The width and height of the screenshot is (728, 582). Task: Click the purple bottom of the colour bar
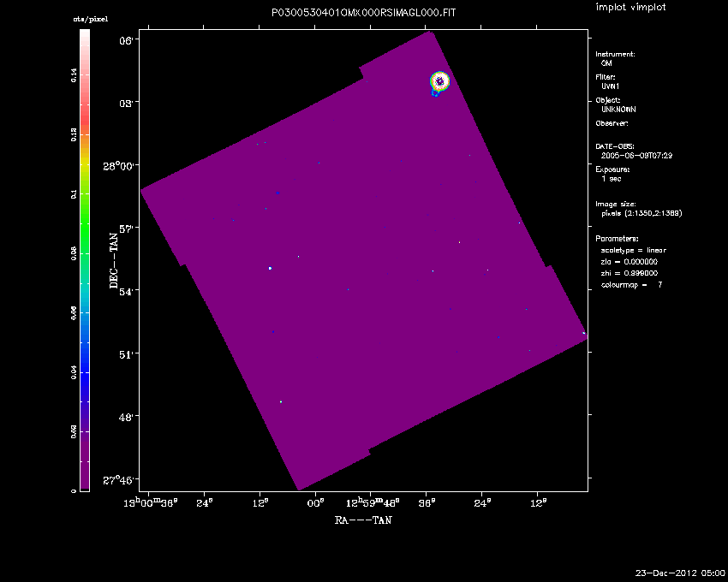click(85, 479)
